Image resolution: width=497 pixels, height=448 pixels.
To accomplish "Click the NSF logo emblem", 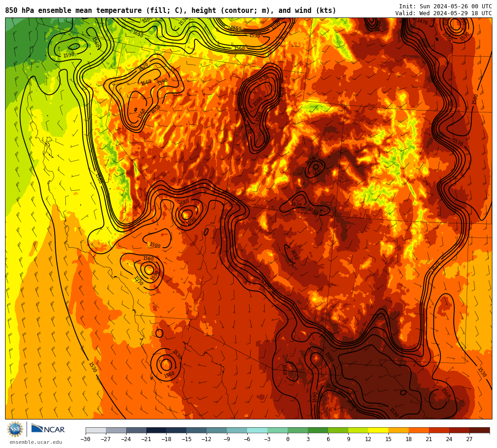I will (x=15, y=429).
